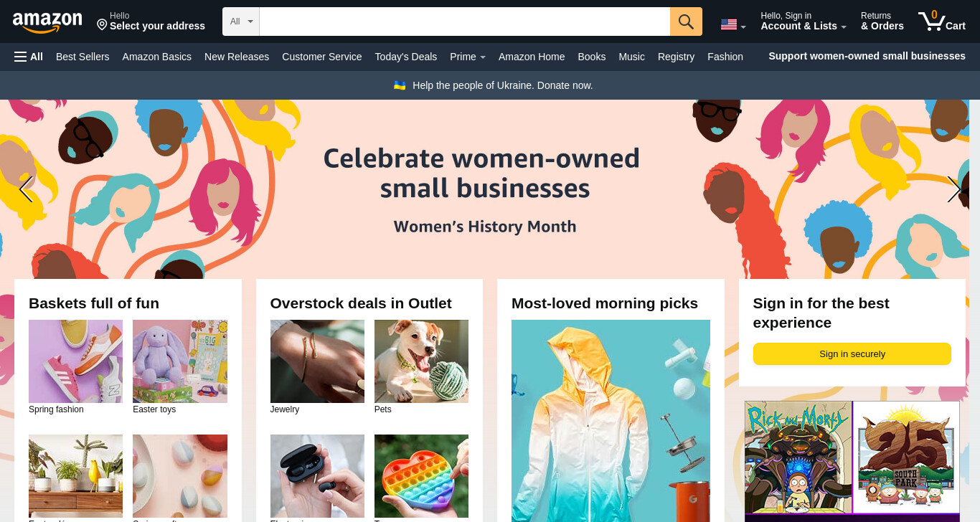Follow Help the people of Ukraine link
The image size is (980, 522).
click(494, 85)
